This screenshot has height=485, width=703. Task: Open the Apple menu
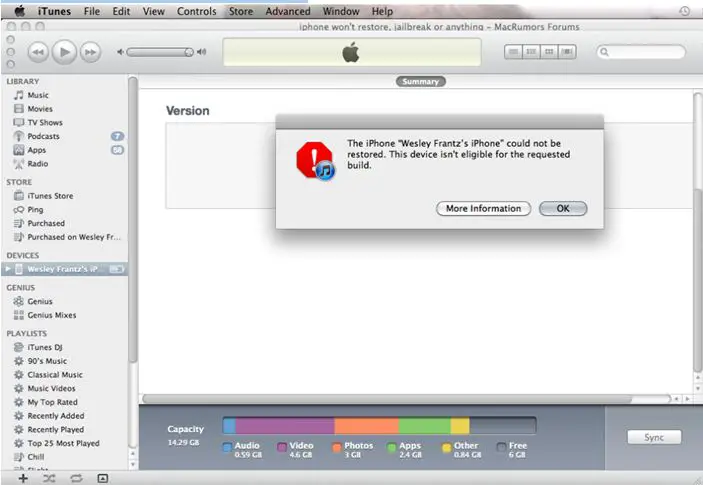click(x=19, y=11)
